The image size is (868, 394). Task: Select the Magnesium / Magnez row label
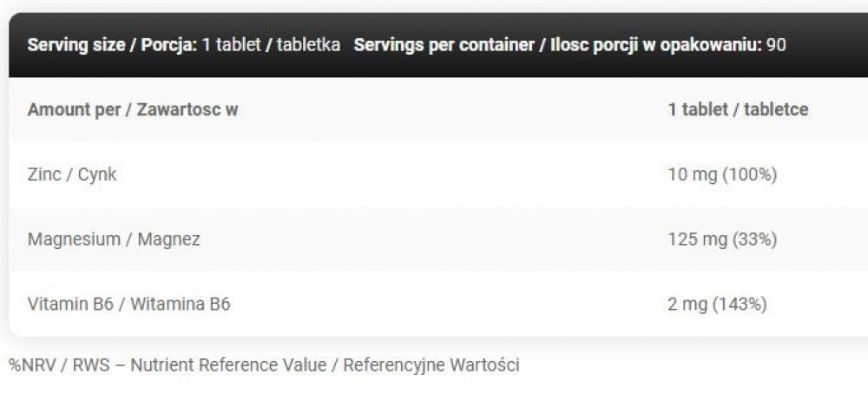pyautogui.click(x=114, y=239)
